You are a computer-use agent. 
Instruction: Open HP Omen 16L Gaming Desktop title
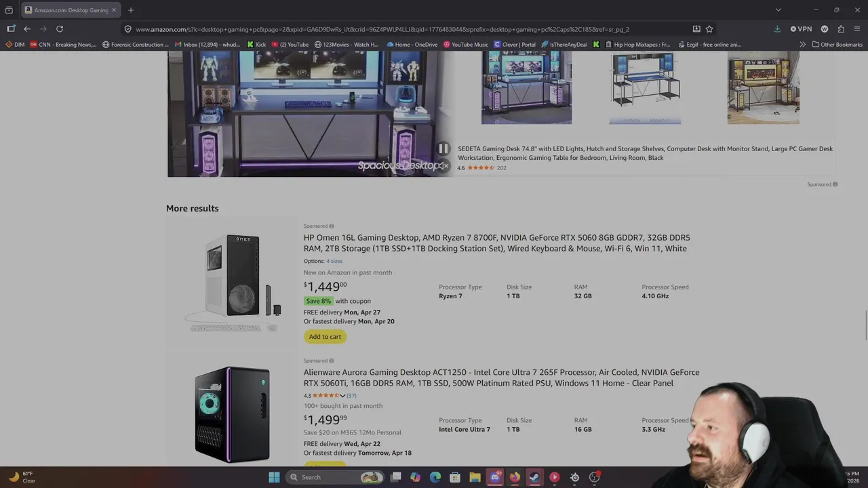pyautogui.click(x=496, y=243)
